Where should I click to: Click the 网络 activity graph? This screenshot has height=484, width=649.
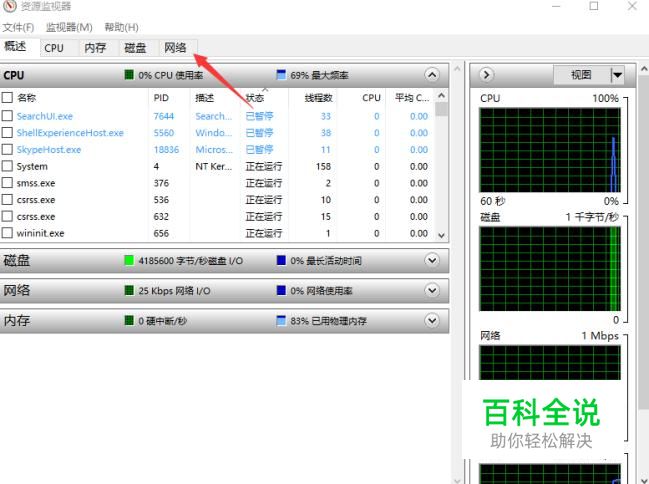point(550,362)
